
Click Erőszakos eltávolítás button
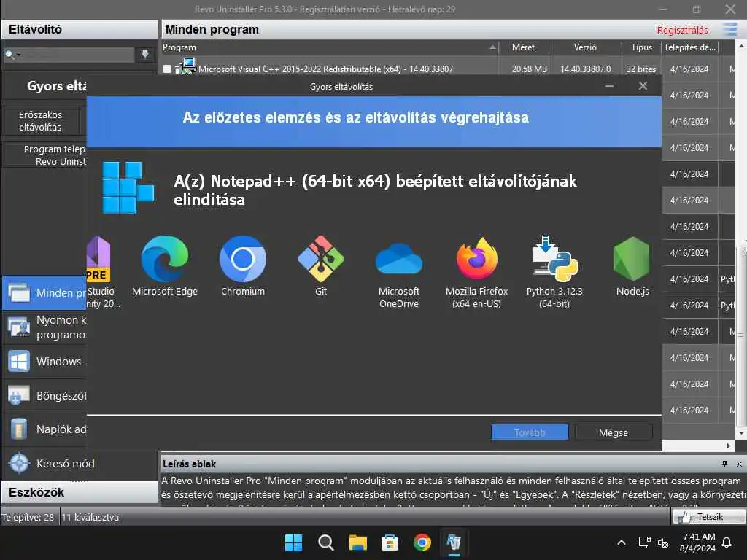[41, 121]
